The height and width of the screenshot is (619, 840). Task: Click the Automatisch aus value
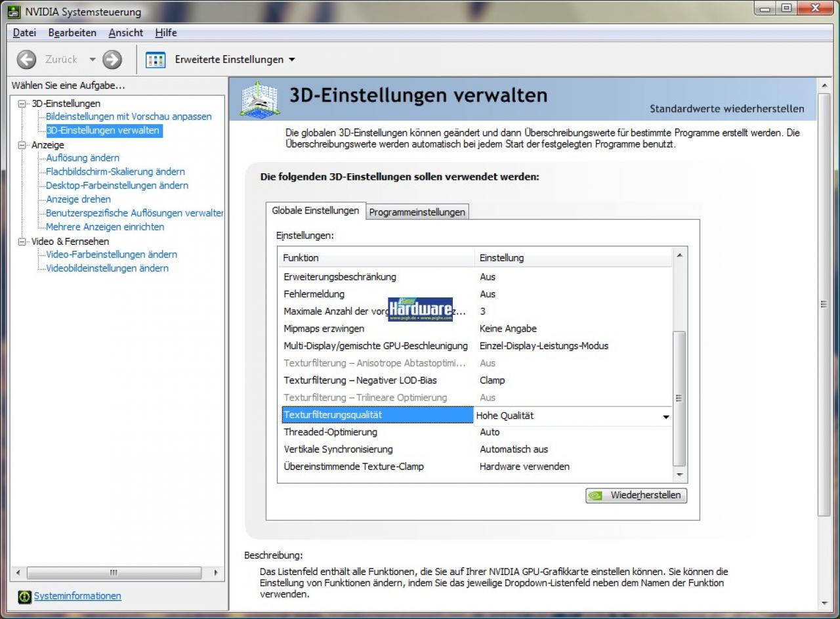point(514,450)
